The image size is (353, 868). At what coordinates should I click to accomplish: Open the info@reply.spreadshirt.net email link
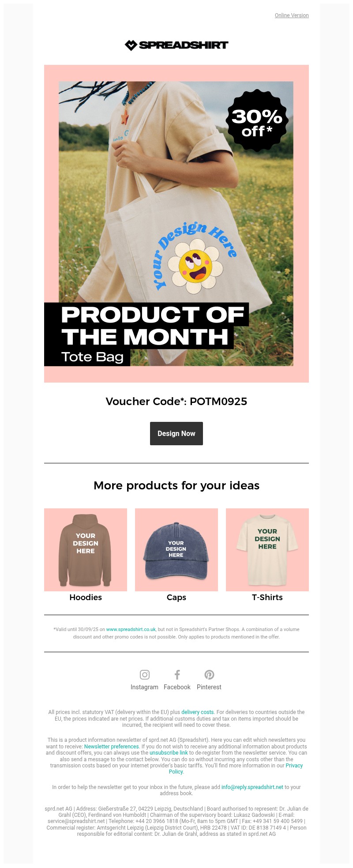pyautogui.click(x=252, y=787)
